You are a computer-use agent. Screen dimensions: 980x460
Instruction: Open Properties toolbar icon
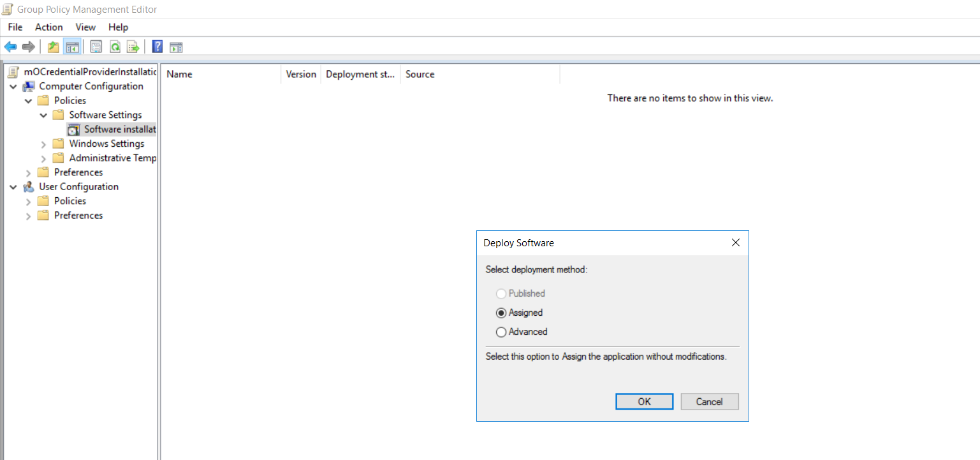pyautogui.click(x=96, y=47)
